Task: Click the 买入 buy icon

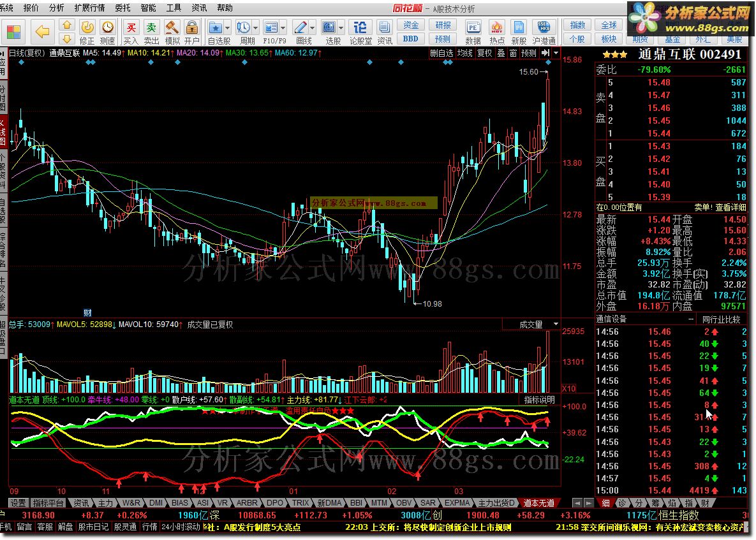Action: (x=131, y=33)
